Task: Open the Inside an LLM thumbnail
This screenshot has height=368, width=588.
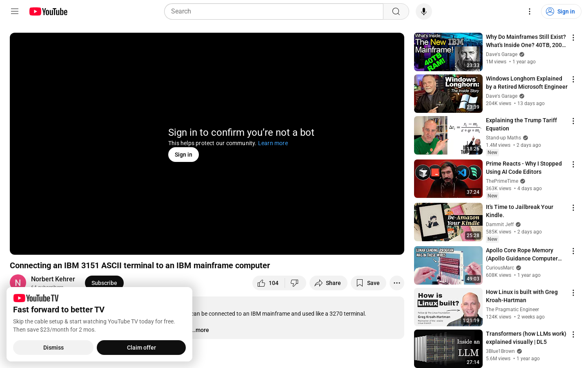Action: click(448, 349)
